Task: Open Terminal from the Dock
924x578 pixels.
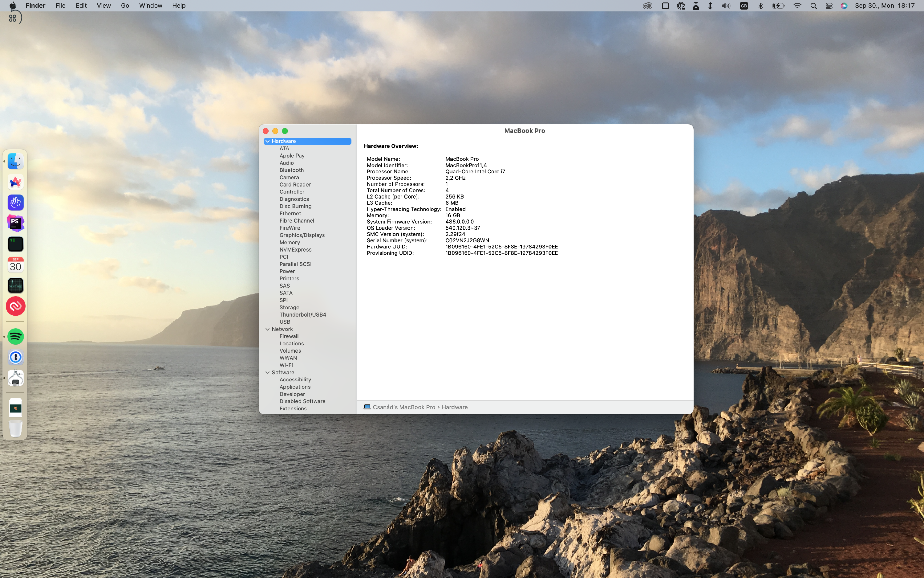Action: pos(16,244)
